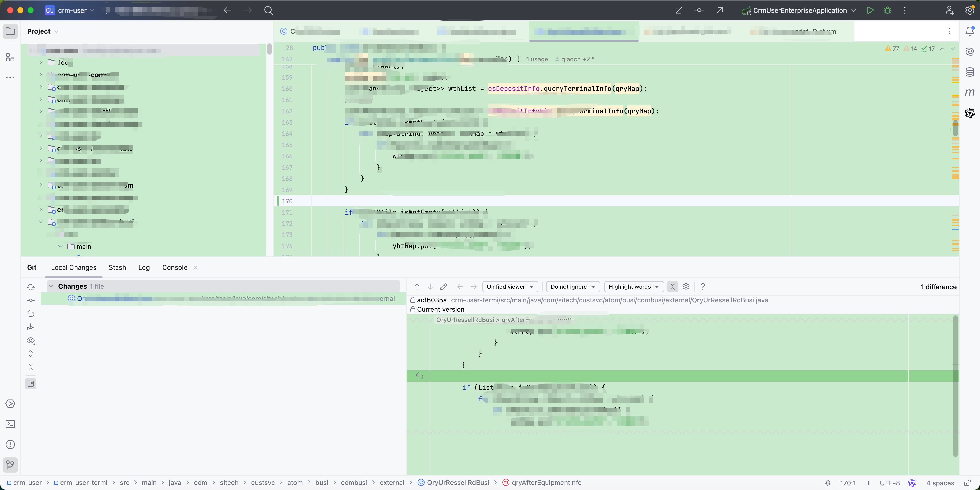Click the Debug bug icon

click(x=887, y=10)
